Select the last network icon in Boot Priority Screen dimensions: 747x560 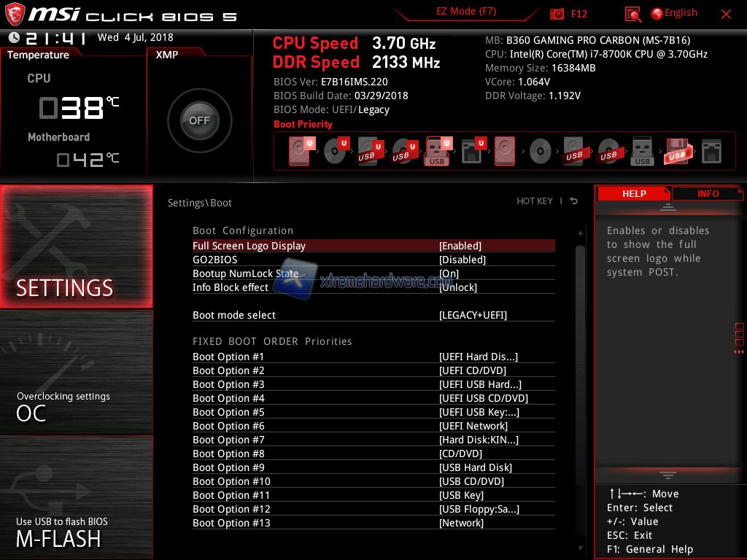tap(711, 152)
